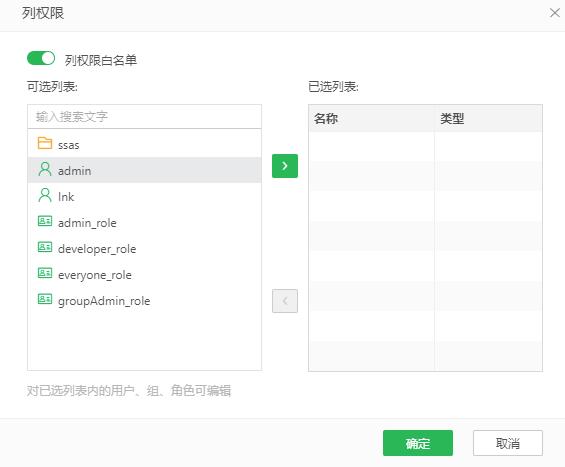Open the ssas folder item

pos(144,144)
